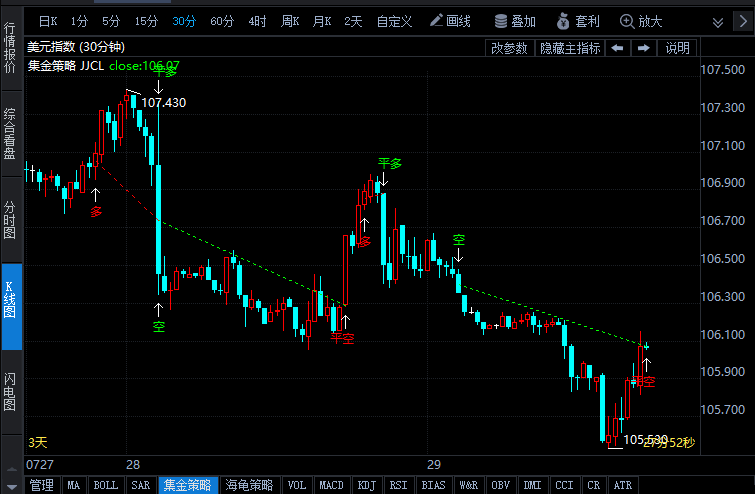Image resolution: width=755 pixels, height=494 pixels.
Task: Open the 分时图 sidebar tab
Action: tap(10, 220)
